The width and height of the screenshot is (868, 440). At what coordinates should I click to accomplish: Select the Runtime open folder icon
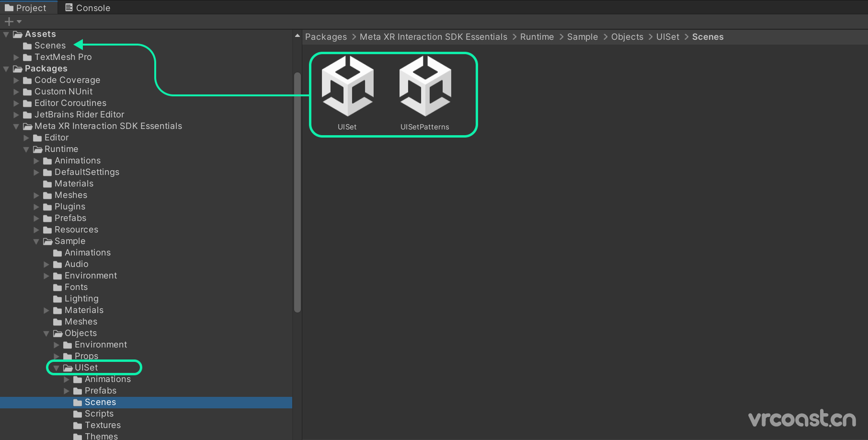[x=38, y=150]
